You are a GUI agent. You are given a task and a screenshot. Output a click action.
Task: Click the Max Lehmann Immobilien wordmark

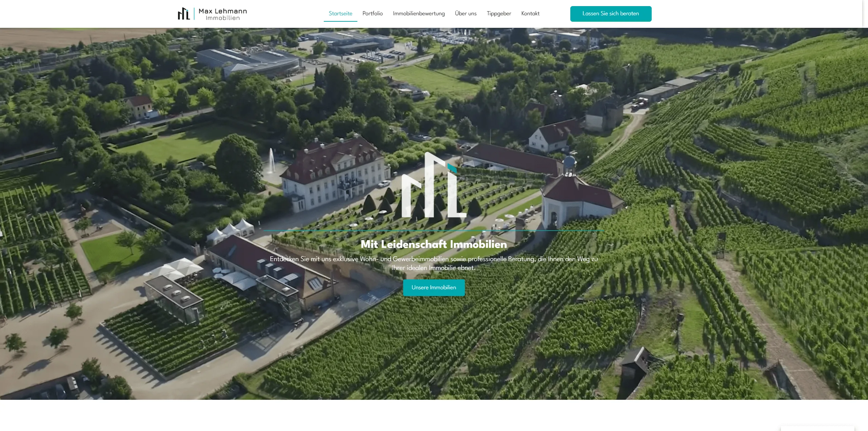coord(222,14)
